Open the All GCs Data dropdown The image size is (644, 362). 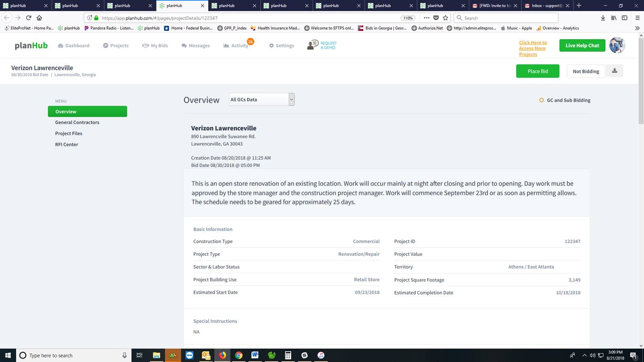pos(262,99)
